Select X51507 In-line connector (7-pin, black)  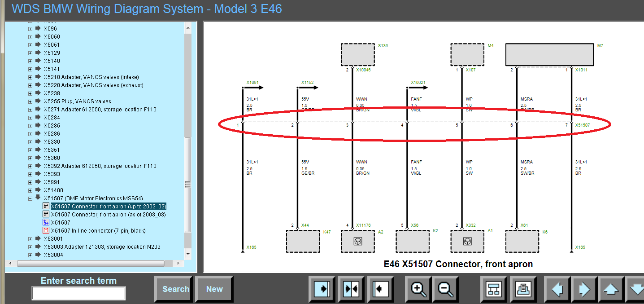[x=98, y=231]
